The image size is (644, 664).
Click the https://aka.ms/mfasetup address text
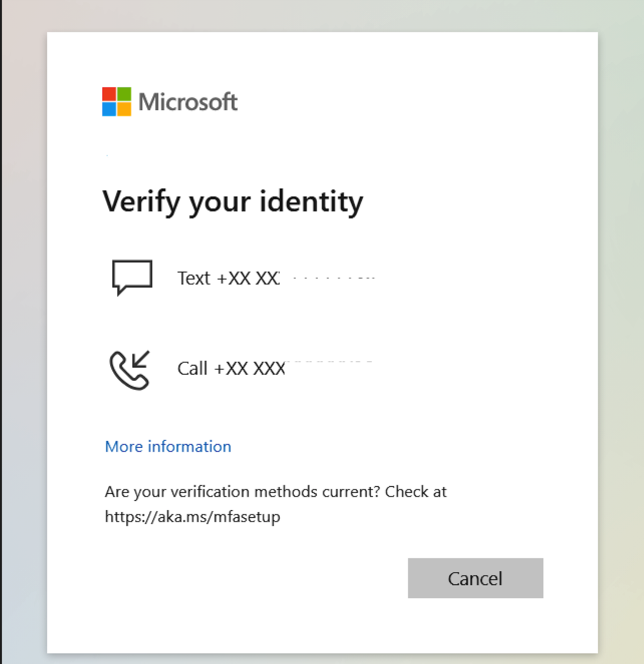(193, 517)
